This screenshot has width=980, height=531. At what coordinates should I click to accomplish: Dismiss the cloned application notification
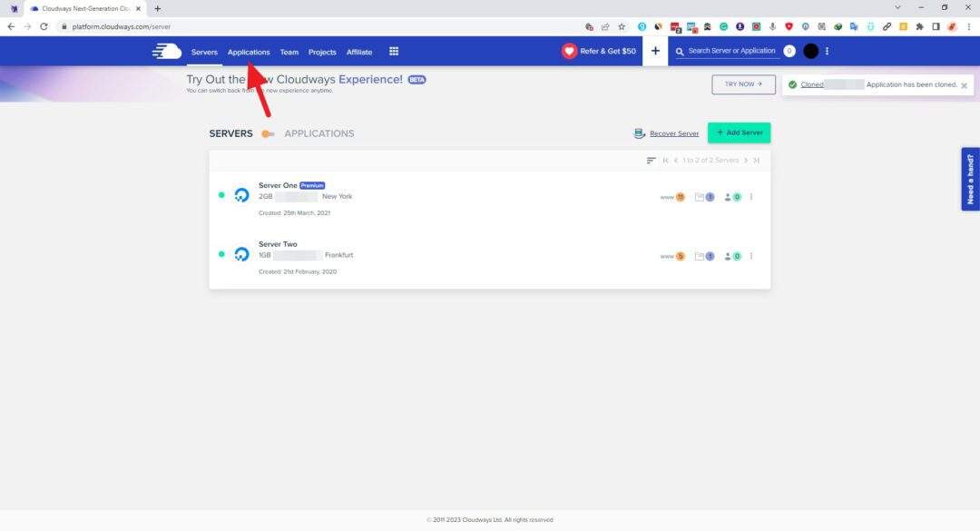pyautogui.click(x=964, y=85)
